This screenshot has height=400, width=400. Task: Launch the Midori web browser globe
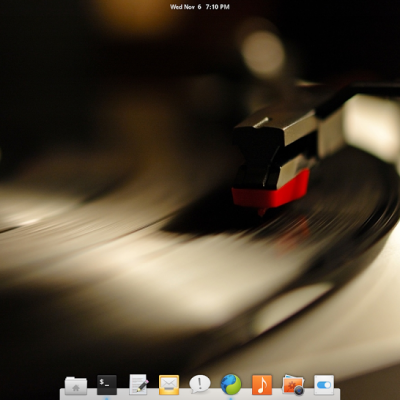click(231, 384)
